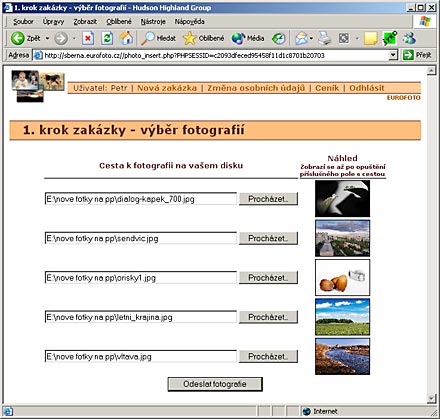Click path field containing orisky1.jpg
This screenshot has width=440, height=419.
point(141,278)
